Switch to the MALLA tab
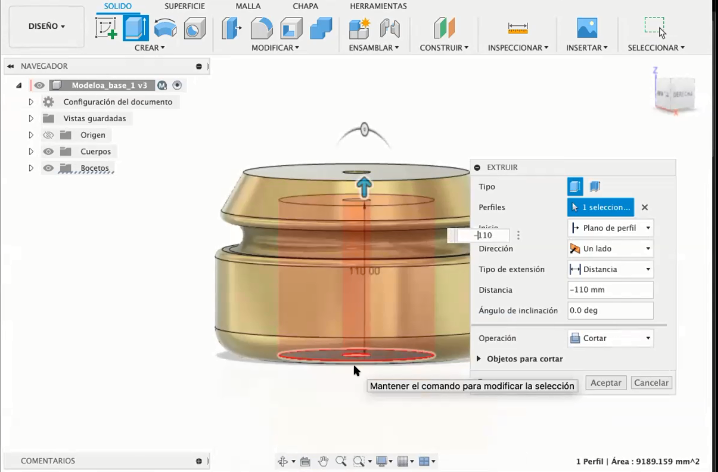Image resolution: width=718 pixels, height=472 pixels. click(248, 6)
